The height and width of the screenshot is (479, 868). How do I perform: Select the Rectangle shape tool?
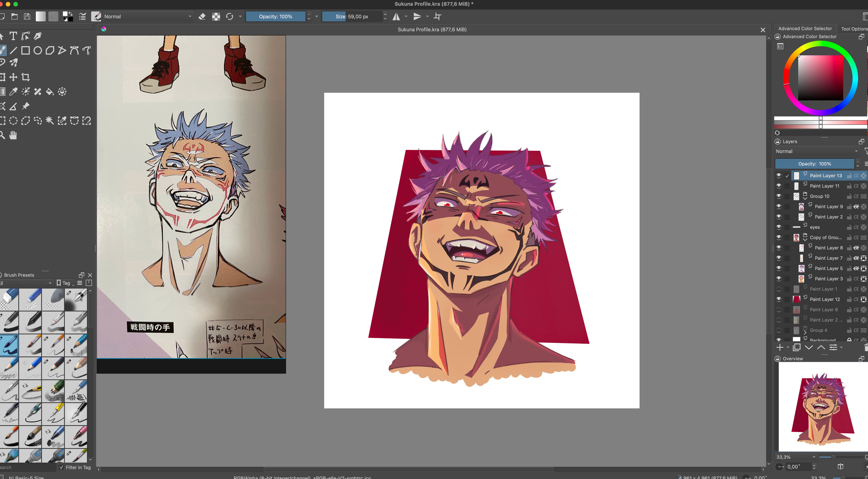coord(26,51)
